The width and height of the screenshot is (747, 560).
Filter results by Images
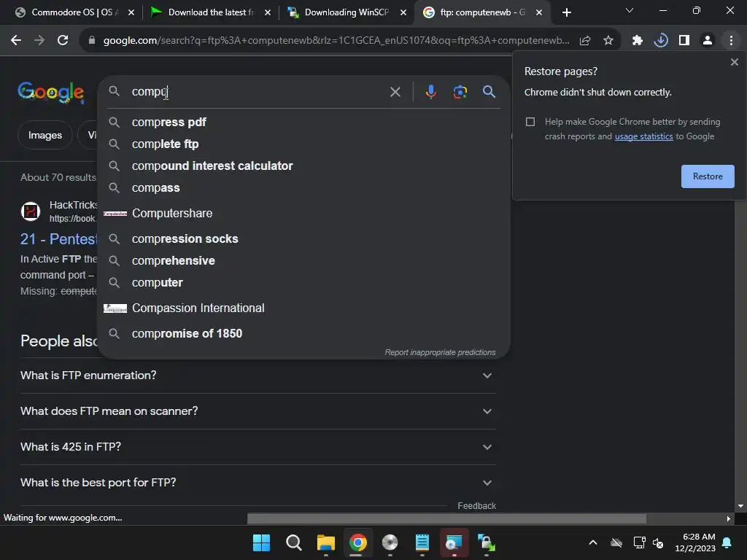tap(44, 135)
